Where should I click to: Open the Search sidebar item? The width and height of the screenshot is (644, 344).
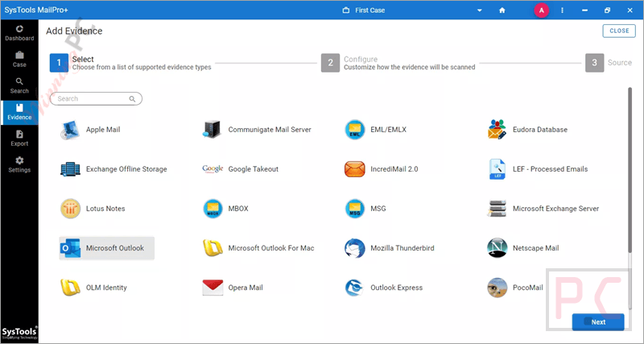click(19, 86)
